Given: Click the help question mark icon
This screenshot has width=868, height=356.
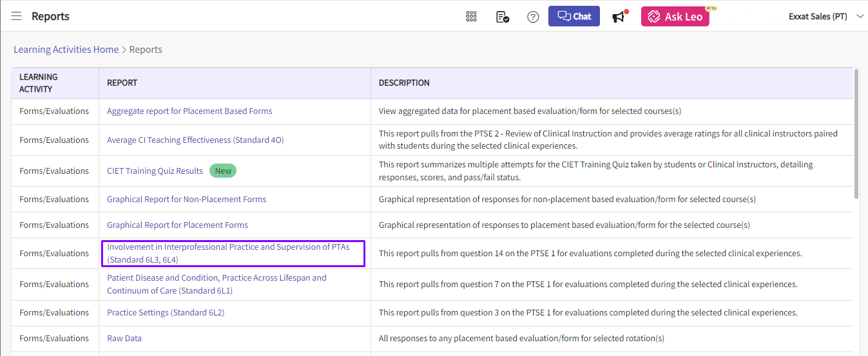Looking at the screenshot, I should click(533, 17).
